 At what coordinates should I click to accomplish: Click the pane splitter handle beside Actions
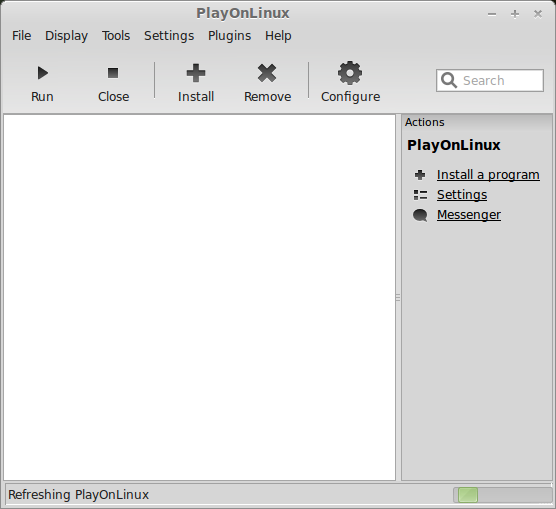click(398, 298)
